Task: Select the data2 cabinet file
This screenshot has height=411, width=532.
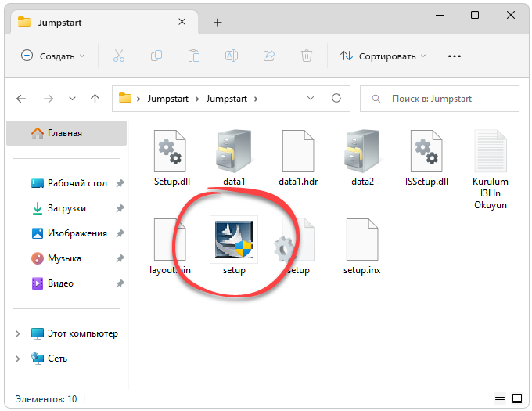Action: pos(362,158)
